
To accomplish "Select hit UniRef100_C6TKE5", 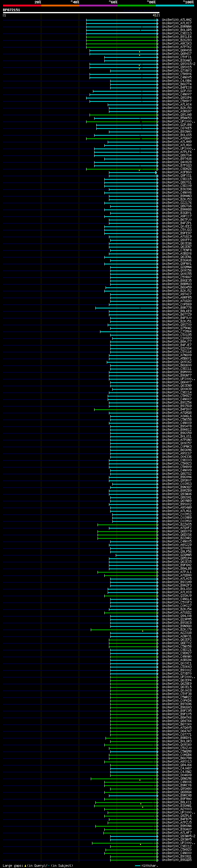I will [x=177, y=128].
